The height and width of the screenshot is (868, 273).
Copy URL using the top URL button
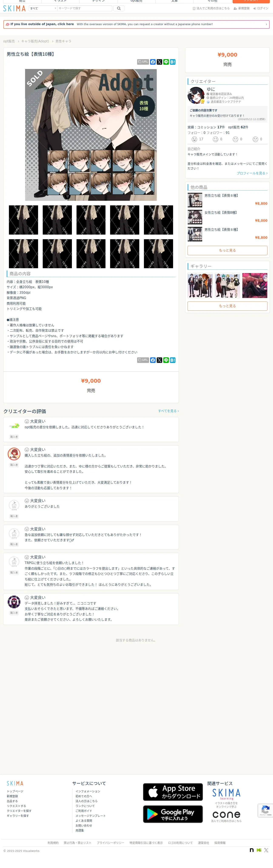coord(143,62)
